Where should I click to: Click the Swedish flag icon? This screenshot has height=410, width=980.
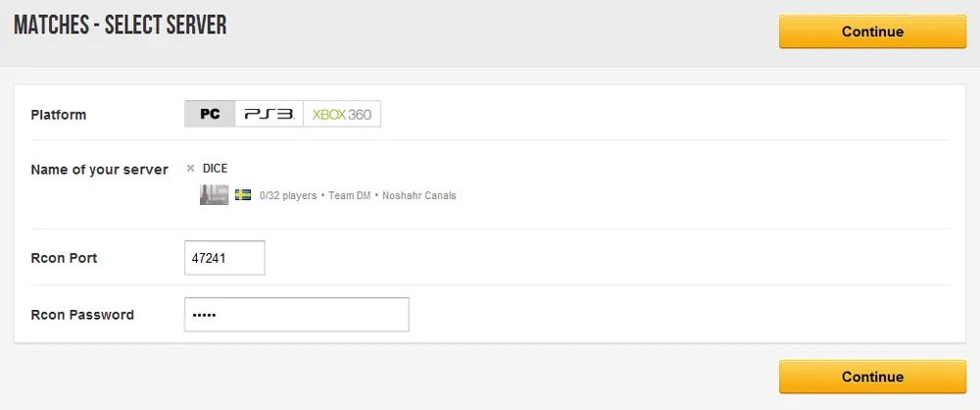coord(243,194)
